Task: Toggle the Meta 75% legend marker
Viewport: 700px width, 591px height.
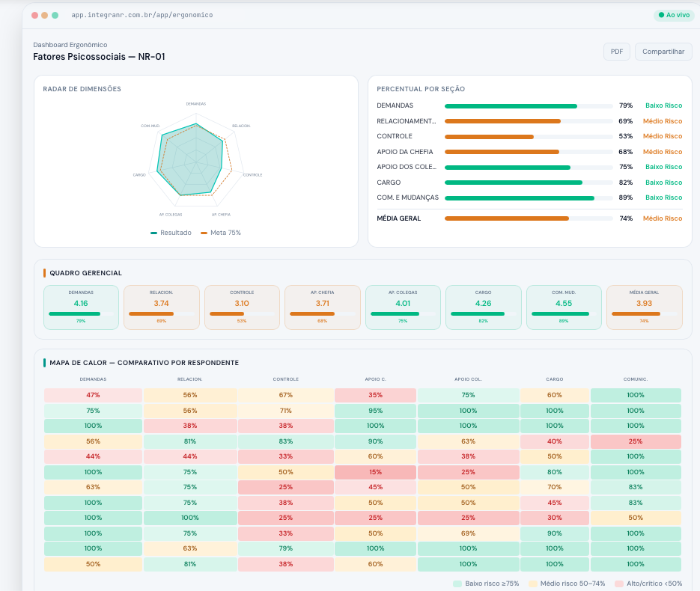Action: [204, 233]
